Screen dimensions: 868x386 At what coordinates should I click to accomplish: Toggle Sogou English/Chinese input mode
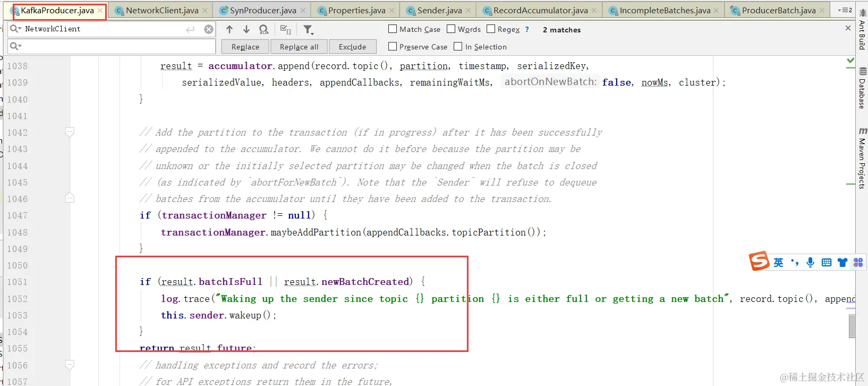click(778, 262)
